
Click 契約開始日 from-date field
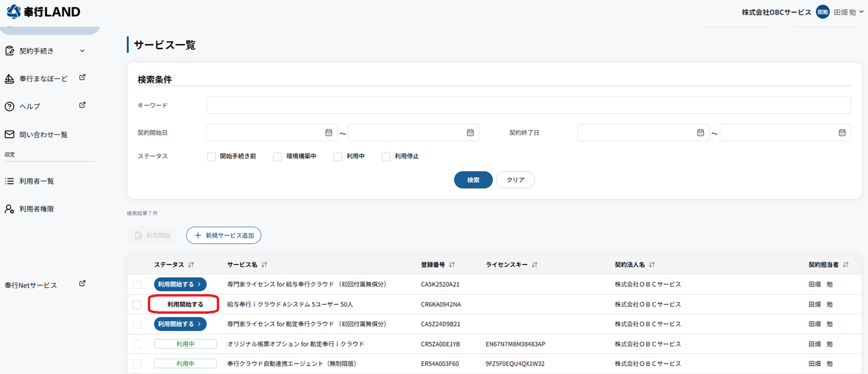coord(272,132)
